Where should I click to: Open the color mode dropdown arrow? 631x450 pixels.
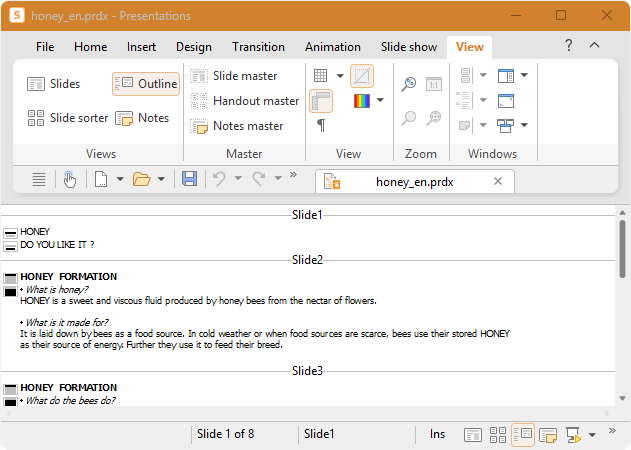[380, 100]
